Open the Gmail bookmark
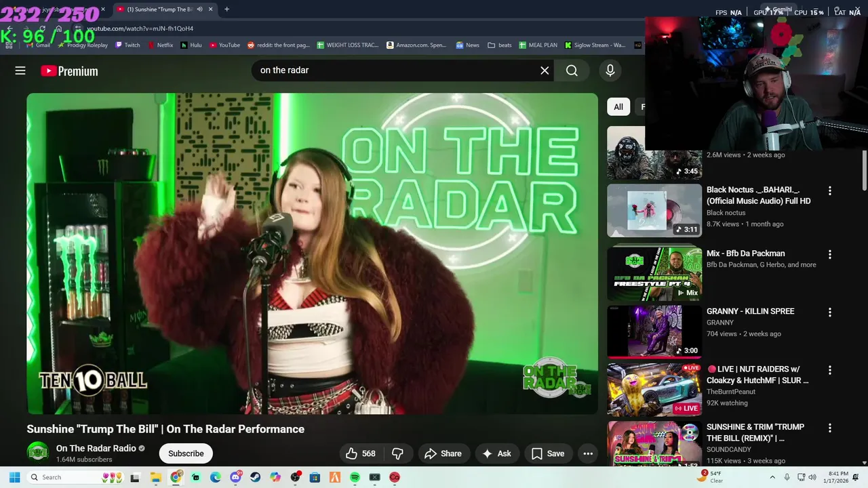The image size is (868, 488). point(38,45)
